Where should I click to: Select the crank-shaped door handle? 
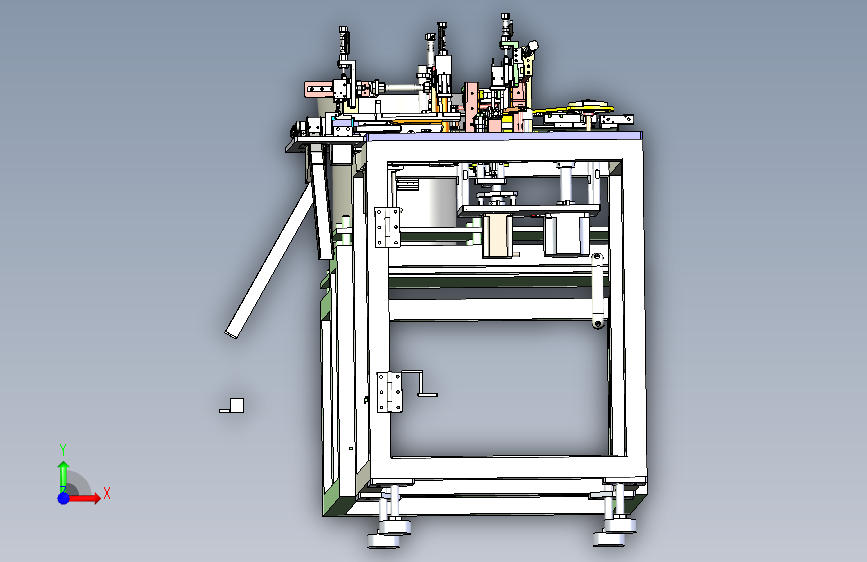pos(420,383)
